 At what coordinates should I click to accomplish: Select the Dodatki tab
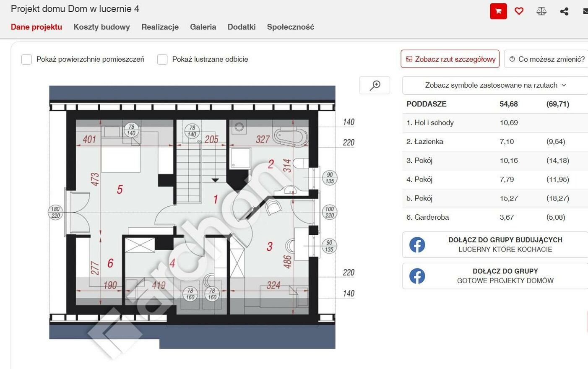pos(242,27)
